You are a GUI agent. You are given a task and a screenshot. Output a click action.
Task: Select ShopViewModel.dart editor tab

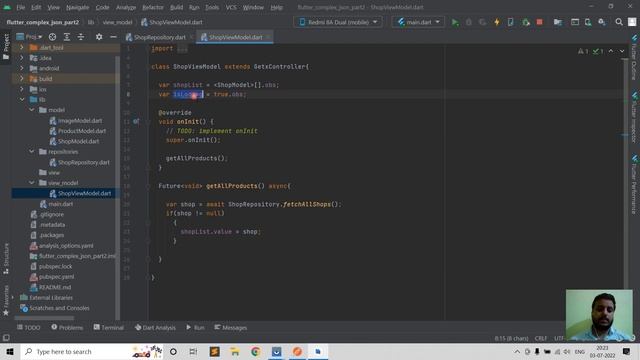tap(236, 37)
